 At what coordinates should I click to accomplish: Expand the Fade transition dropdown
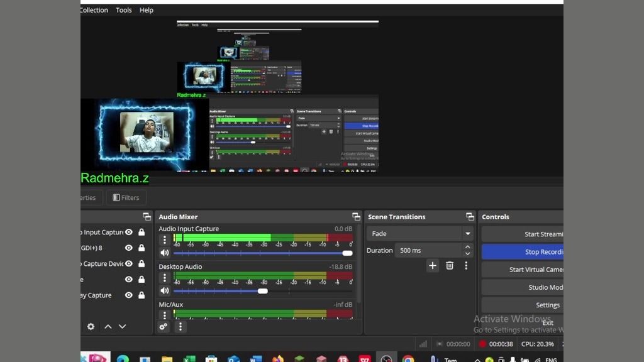(467, 234)
